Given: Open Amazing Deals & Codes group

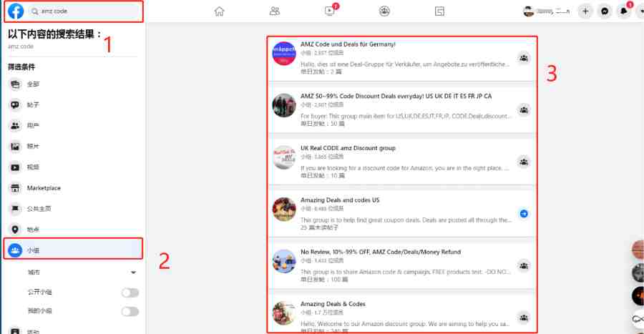Looking at the screenshot, I should [333, 304].
